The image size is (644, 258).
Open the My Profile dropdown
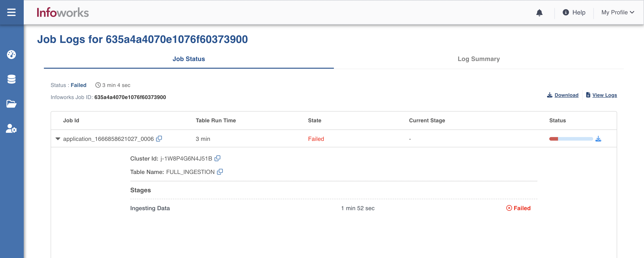pyautogui.click(x=618, y=12)
